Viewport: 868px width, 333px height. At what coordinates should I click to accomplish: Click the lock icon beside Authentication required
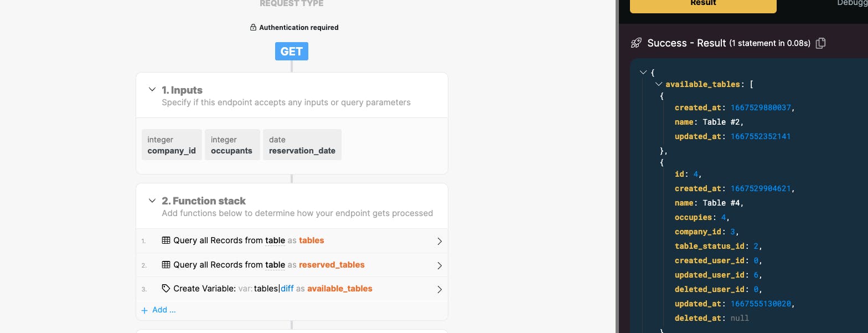pos(253,28)
